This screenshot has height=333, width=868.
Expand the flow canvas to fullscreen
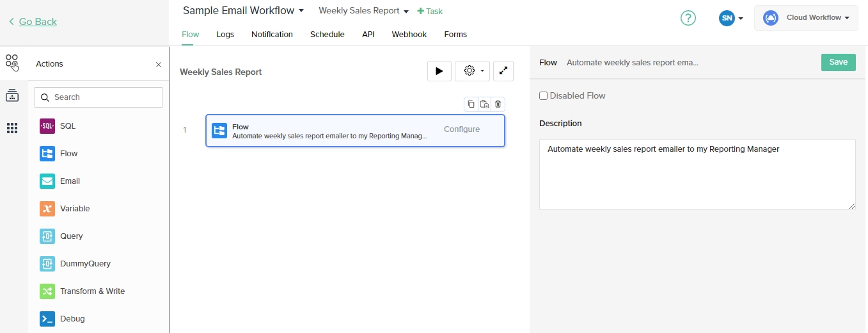(x=503, y=71)
